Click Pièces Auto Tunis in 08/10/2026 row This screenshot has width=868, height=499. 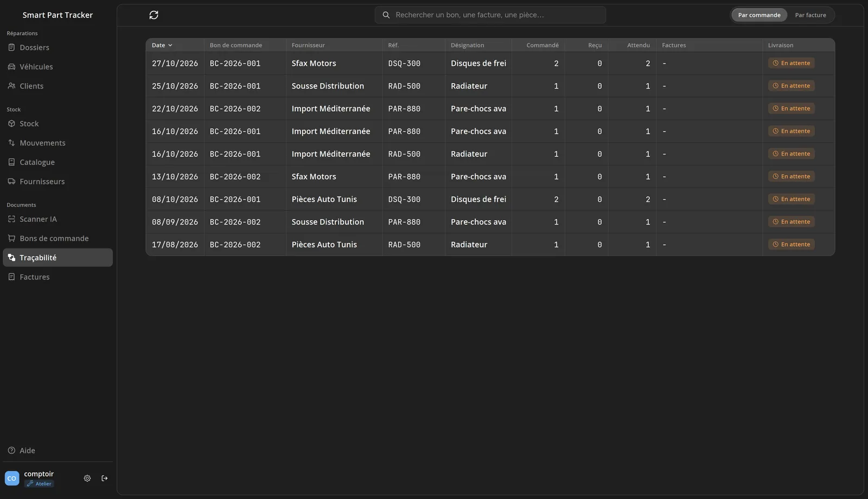pyautogui.click(x=324, y=200)
